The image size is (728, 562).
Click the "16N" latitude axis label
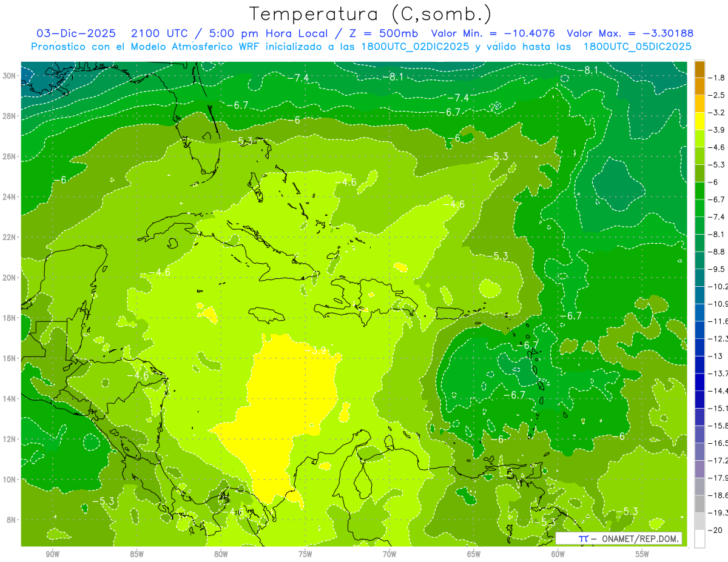[x=9, y=358]
